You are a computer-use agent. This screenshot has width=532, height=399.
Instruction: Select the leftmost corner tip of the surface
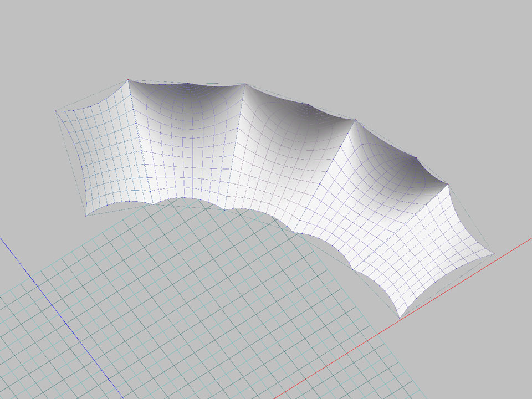click(55, 111)
